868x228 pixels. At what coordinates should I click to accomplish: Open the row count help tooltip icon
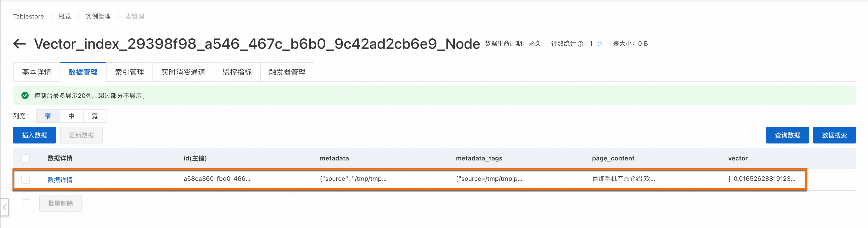pos(580,44)
